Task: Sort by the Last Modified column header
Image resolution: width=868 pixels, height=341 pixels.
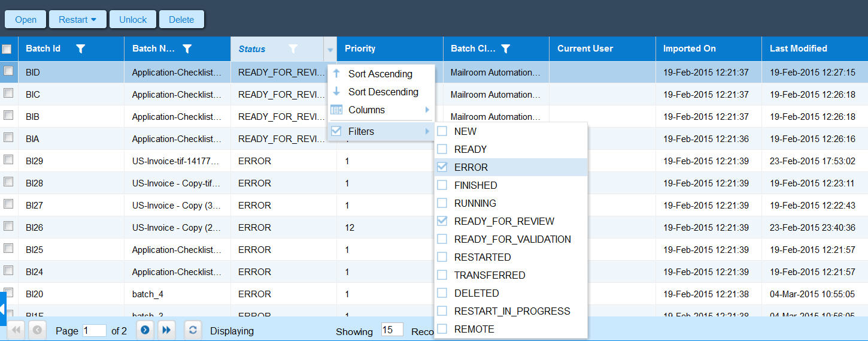Action: 815,49
